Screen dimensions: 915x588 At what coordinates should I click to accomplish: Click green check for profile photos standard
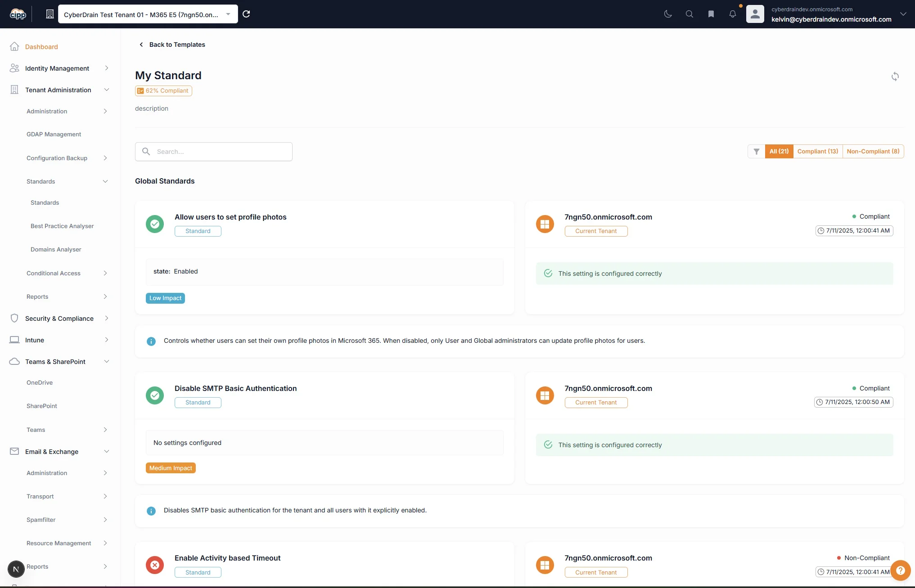pyautogui.click(x=155, y=224)
